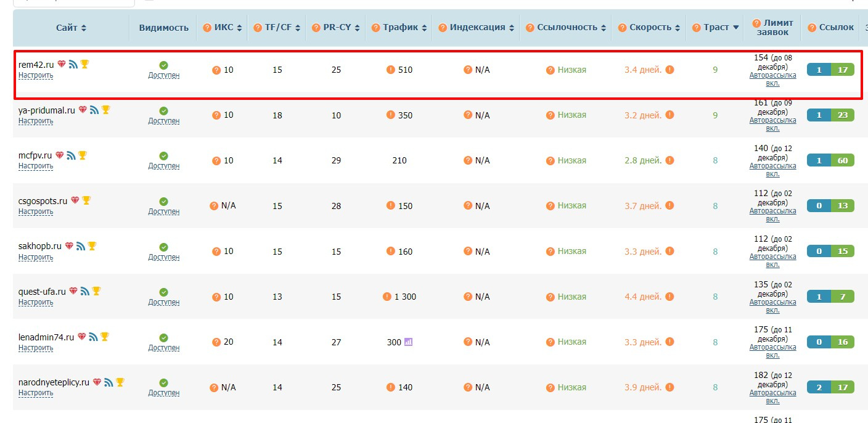Click the help icon next to Трафик header

click(x=376, y=28)
